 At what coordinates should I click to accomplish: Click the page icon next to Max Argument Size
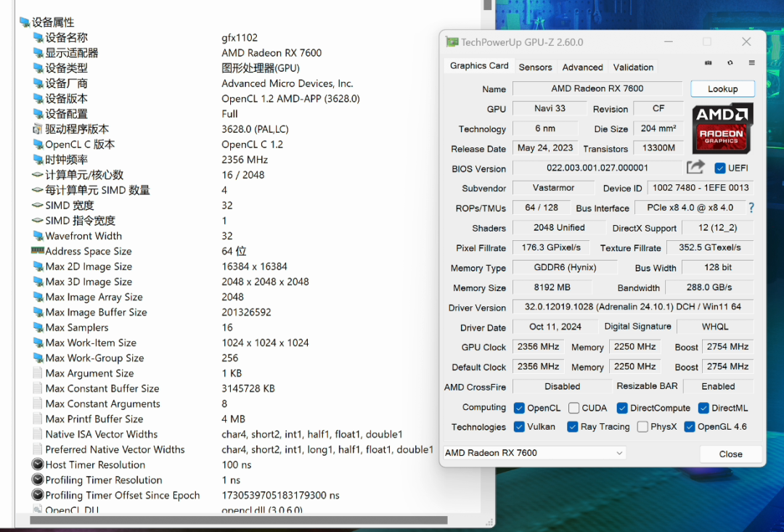click(38, 373)
